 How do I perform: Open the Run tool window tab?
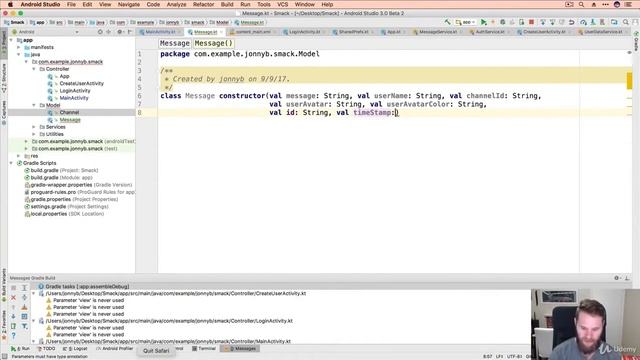[x=20, y=349]
